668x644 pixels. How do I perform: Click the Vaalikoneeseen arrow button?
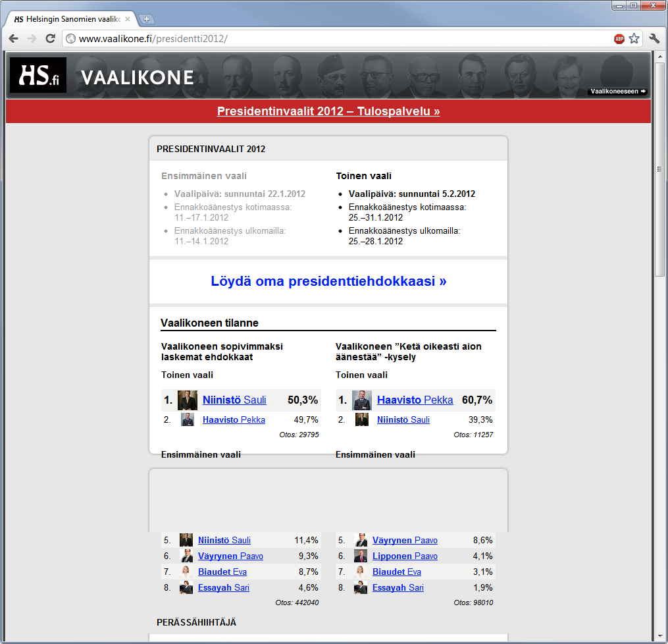(x=618, y=92)
